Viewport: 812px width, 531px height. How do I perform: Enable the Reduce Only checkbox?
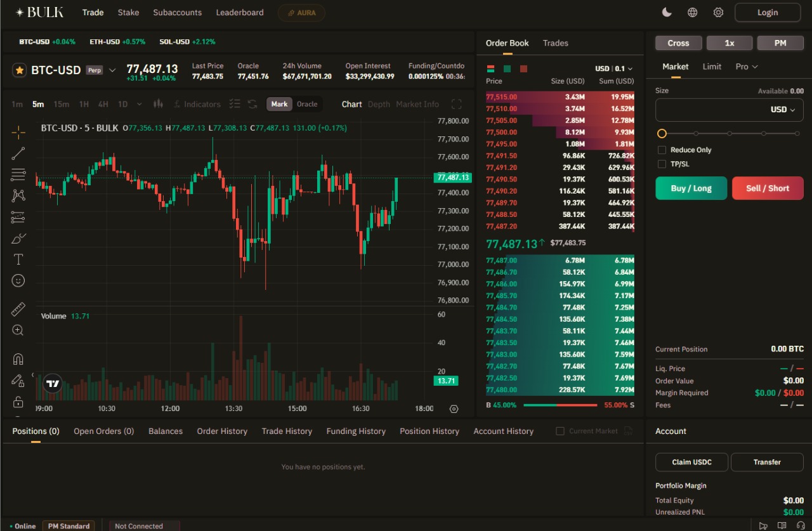click(x=662, y=150)
